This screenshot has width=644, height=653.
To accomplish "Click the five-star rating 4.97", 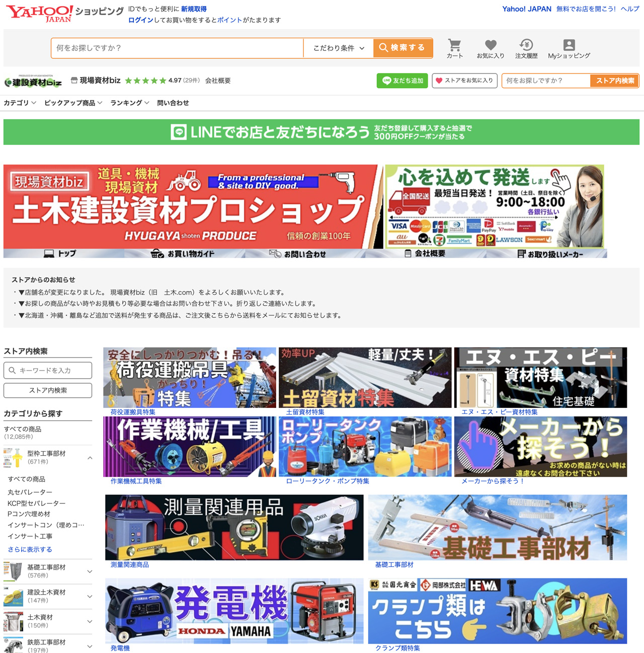I will [152, 81].
